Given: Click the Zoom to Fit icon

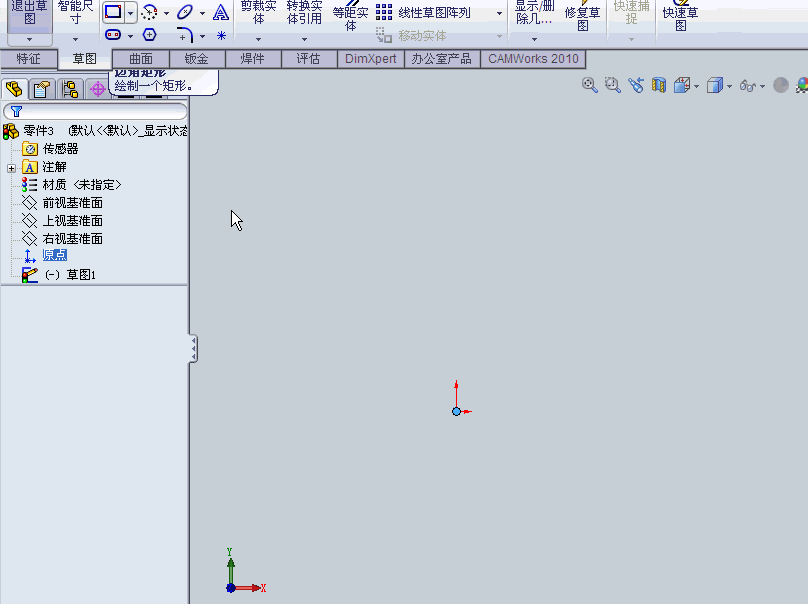Looking at the screenshot, I should point(588,85).
